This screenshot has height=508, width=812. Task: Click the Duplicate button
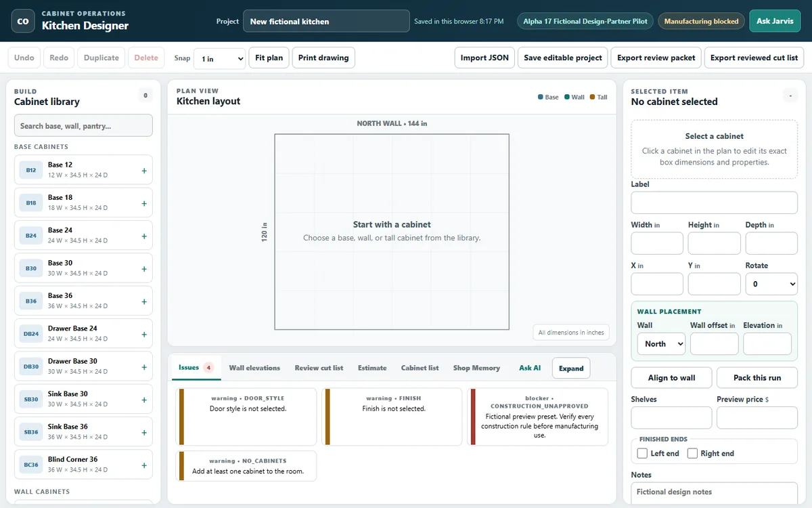click(x=101, y=58)
